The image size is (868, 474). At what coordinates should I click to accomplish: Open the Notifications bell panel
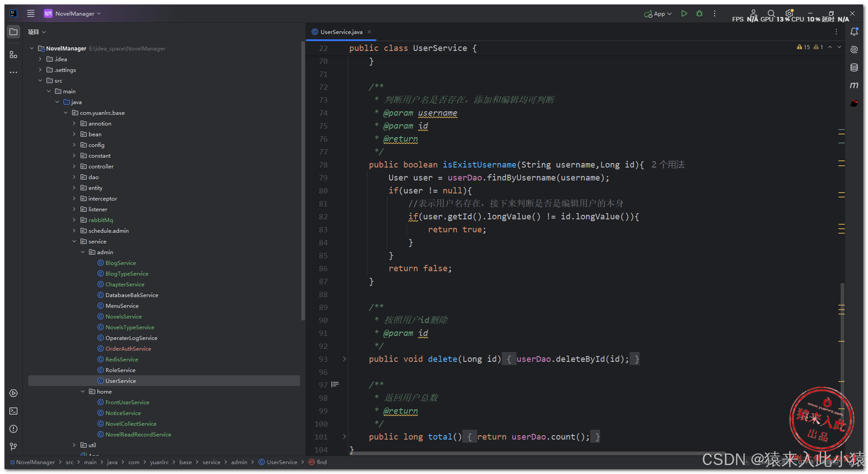pos(854,32)
